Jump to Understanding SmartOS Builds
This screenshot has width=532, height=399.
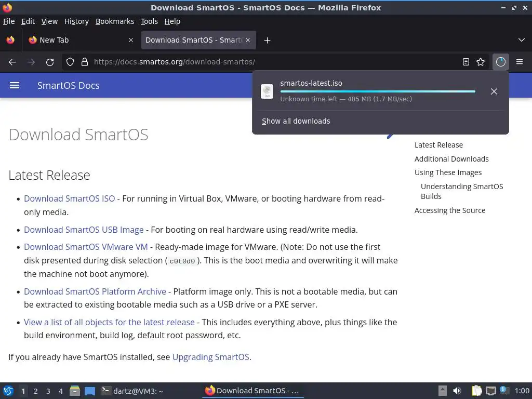462,191
